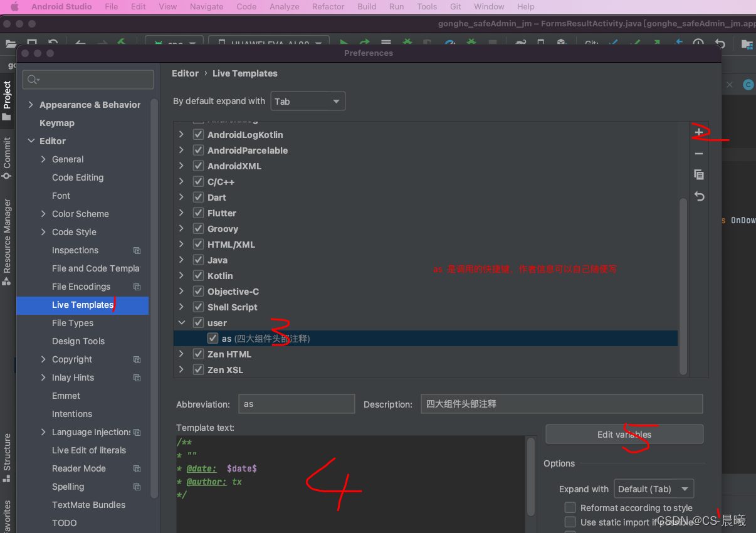Toggle the AndroidParcelable group checkbox
The width and height of the screenshot is (756, 533).
198,150
